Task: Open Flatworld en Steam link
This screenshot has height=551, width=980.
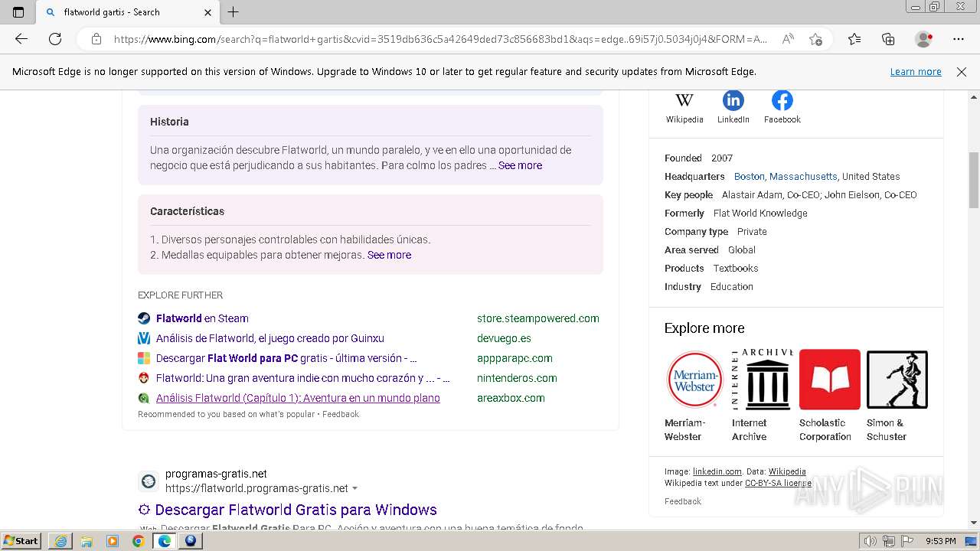Action: (x=202, y=318)
